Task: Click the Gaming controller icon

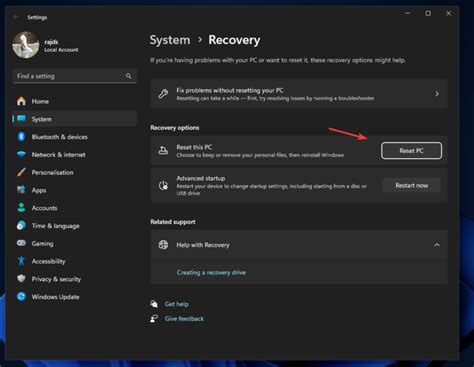Action: click(x=21, y=243)
